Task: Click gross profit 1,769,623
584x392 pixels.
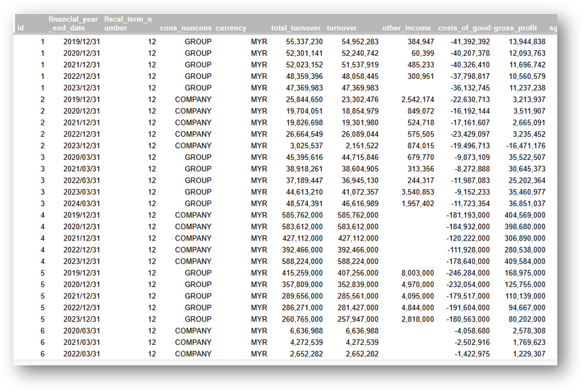Action: tap(529, 342)
